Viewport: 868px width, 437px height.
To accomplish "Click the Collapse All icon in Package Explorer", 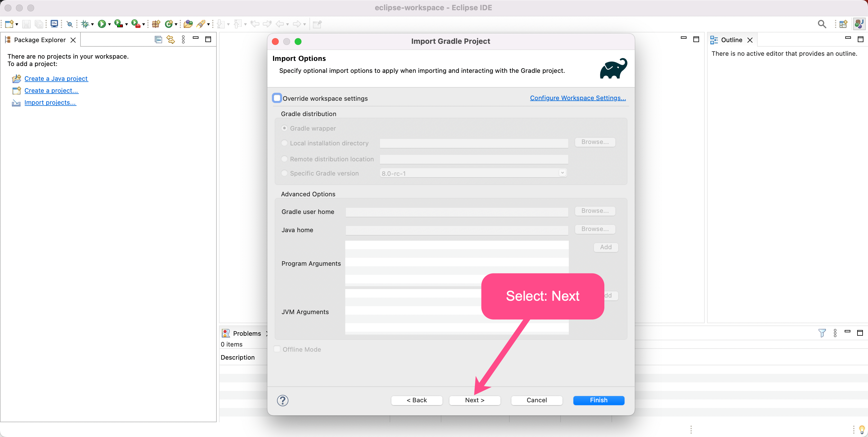I will 158,40.
